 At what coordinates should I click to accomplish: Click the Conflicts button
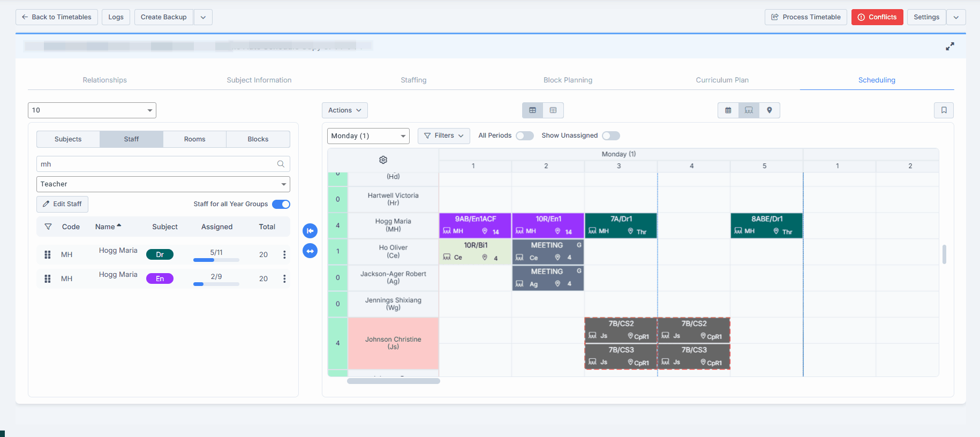pos(877,17)
